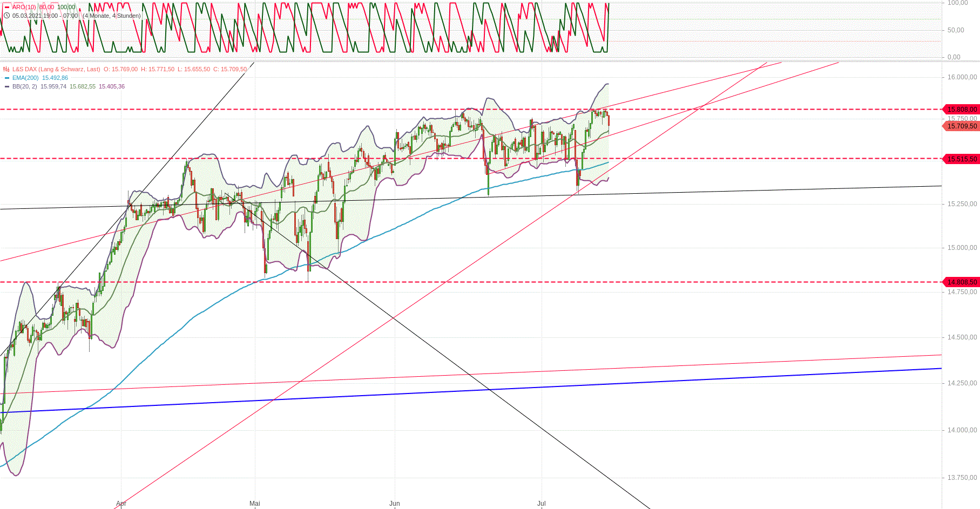
Task: Click the 14.250,00 price axis label
Action: pyautogui.click(x=962, y=383)
